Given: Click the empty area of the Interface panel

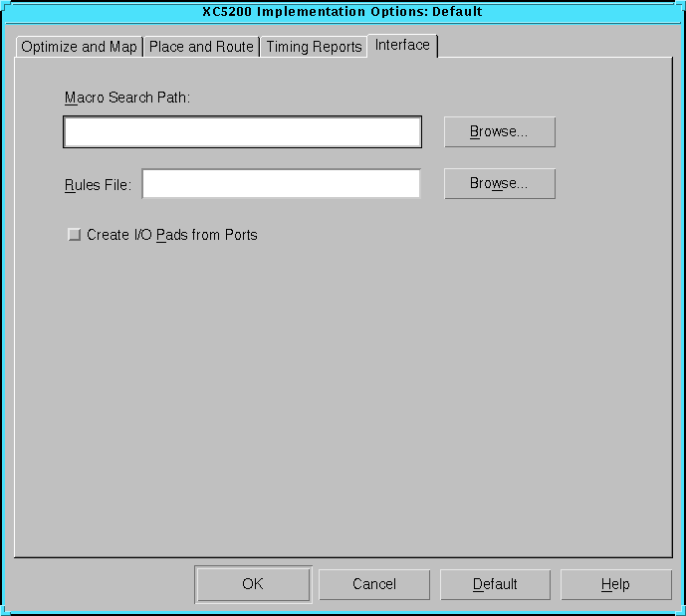Looking at the screenshot, I should click(x=343, y=398).
